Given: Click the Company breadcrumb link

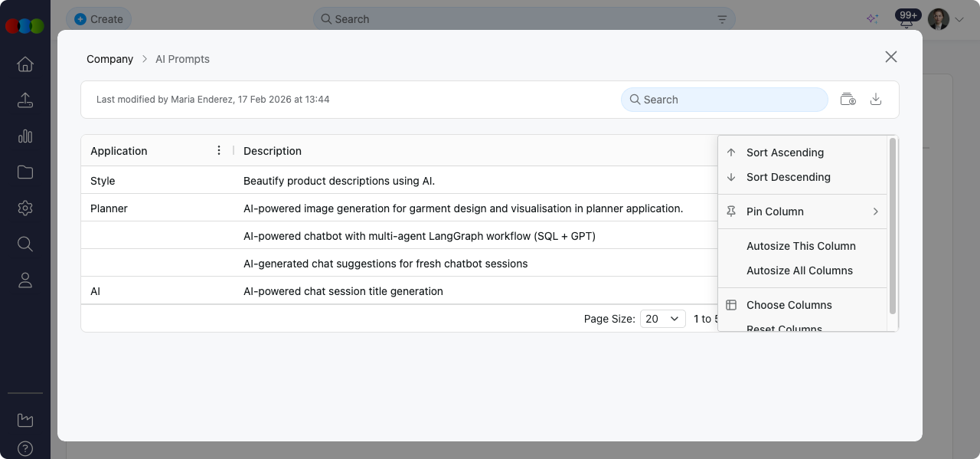Looking at the screenshot, I should tap(109, 59).
